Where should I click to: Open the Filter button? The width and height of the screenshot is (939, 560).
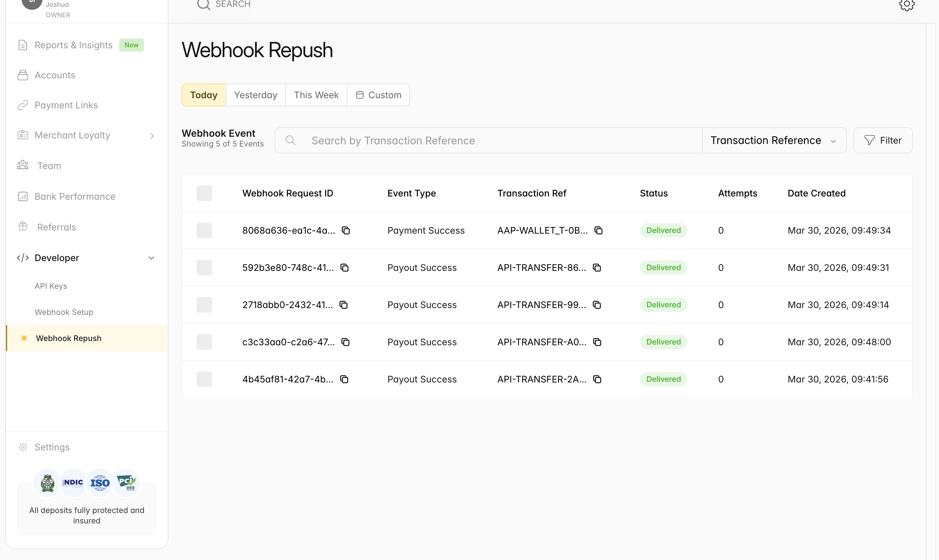click(883, 140)
